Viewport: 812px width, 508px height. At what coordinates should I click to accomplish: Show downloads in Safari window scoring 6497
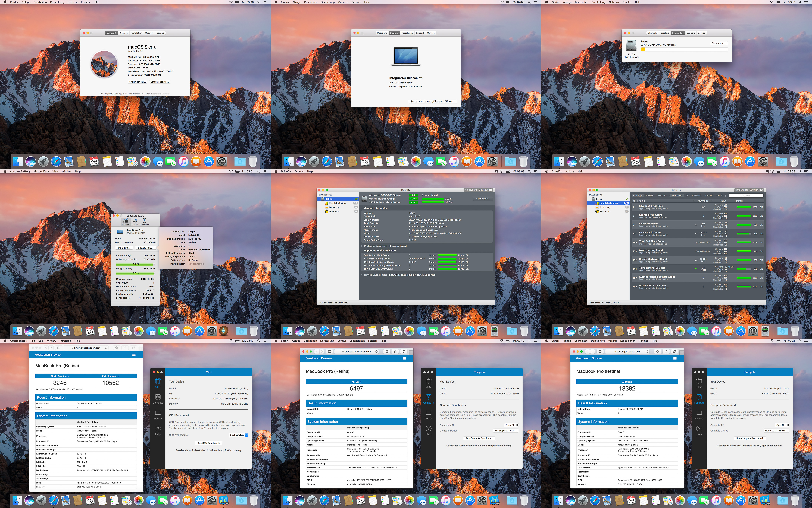[x=387, y=351]
